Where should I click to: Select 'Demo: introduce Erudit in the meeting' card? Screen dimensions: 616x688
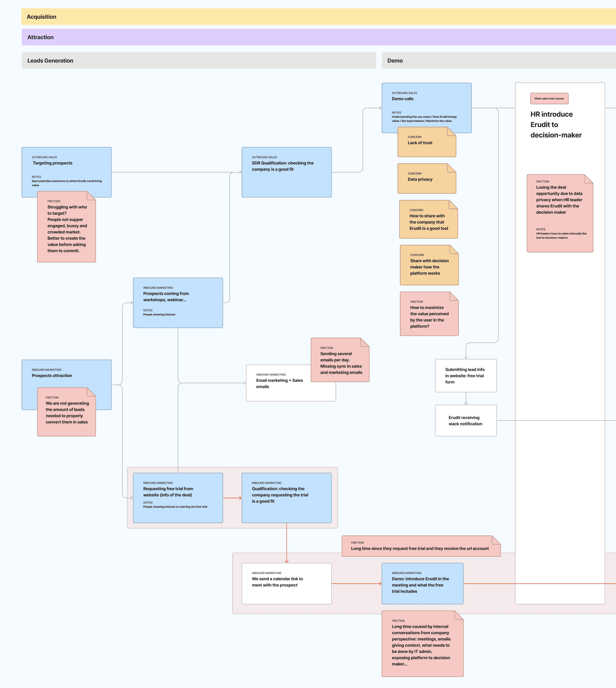tap(422, 583)
